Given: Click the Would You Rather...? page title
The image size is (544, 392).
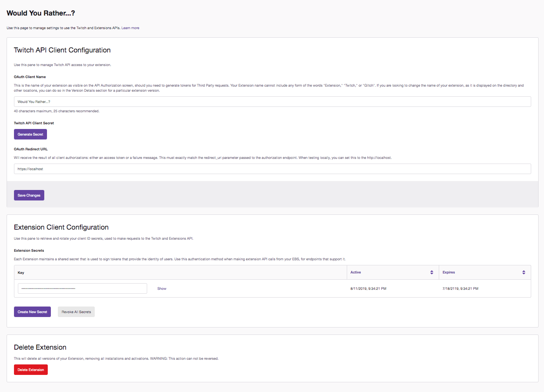Looking at the screenshot, I should (41, 13).
